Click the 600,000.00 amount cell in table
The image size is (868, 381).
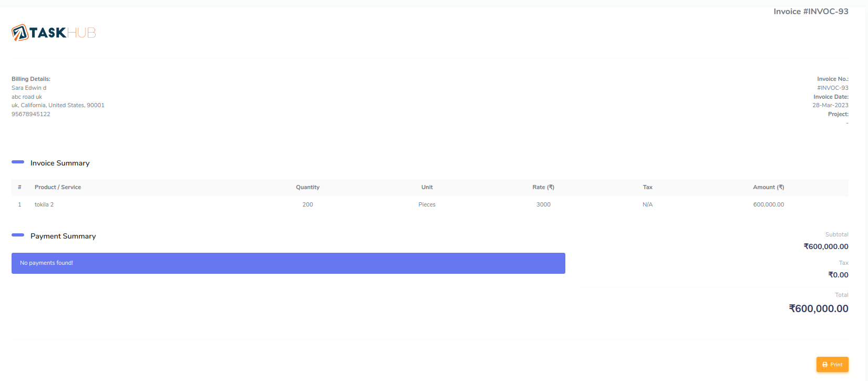(768, 205)
